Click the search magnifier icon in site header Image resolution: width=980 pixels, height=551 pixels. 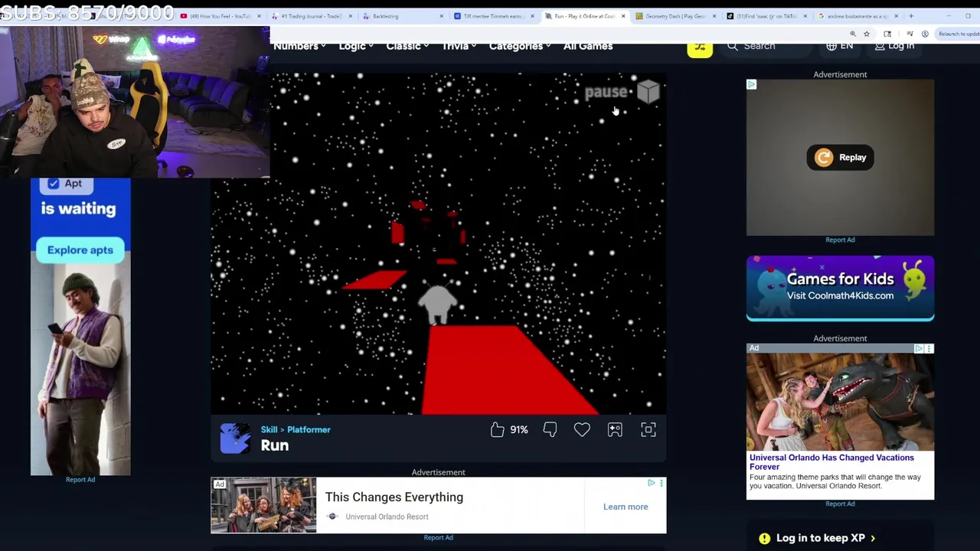click(x=733, y=46)
